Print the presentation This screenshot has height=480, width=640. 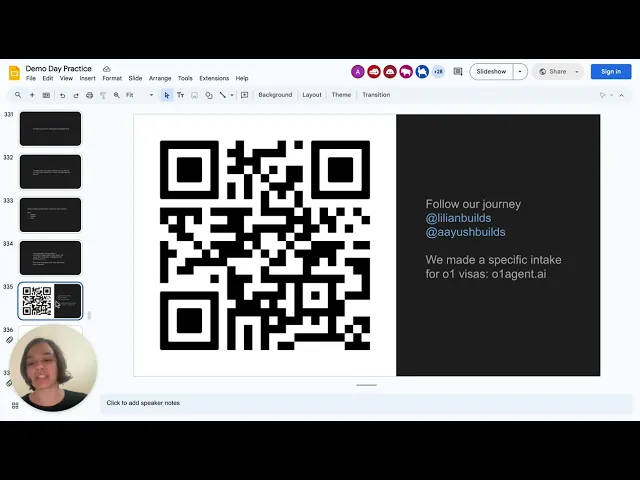89,95
